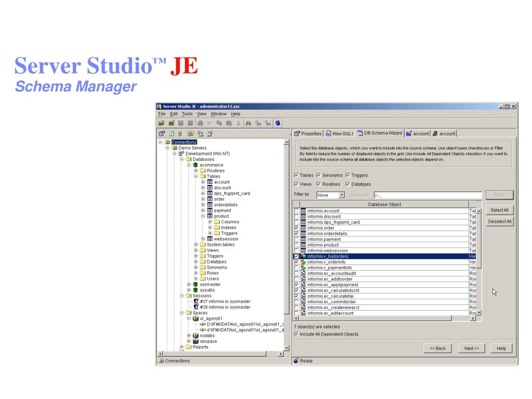Toggle the Datatypes object type checkbox

click(x=348, y=184)
